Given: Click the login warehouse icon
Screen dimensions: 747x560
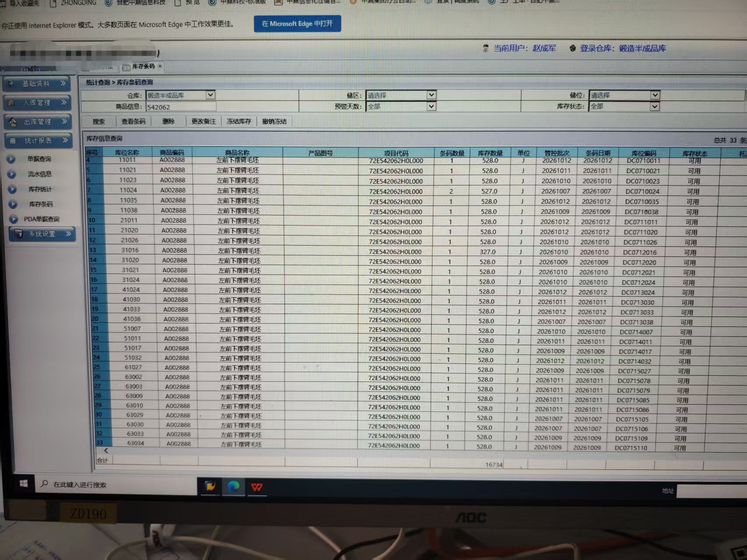Looking at the screenshot, I should click(x=572, y=48).
